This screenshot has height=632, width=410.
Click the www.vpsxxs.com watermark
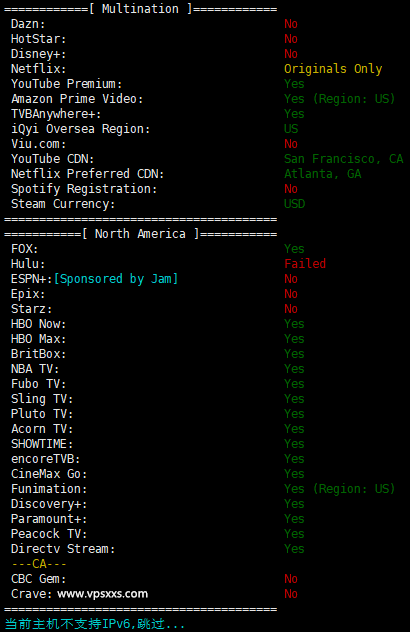point(102,594)
